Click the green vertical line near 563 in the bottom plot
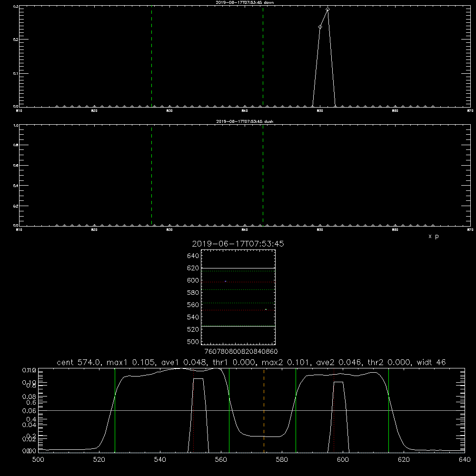Image resolution: width=476 pixels, height=476 pixels. pyautogui.click(x=229, y=410)
